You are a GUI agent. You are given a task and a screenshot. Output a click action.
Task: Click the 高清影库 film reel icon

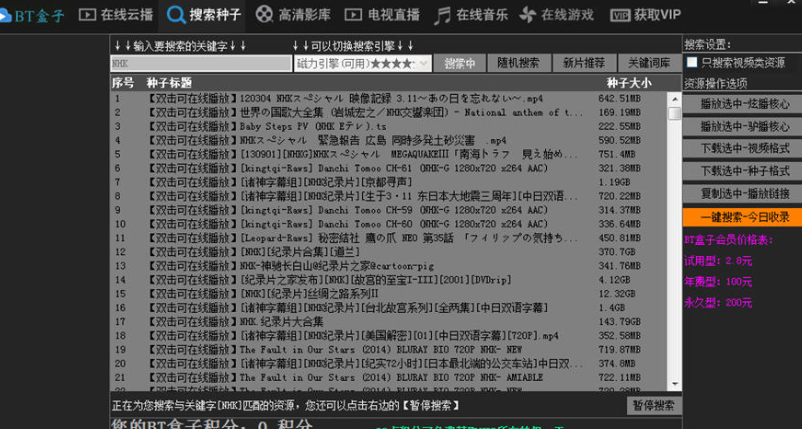point(264,14)
